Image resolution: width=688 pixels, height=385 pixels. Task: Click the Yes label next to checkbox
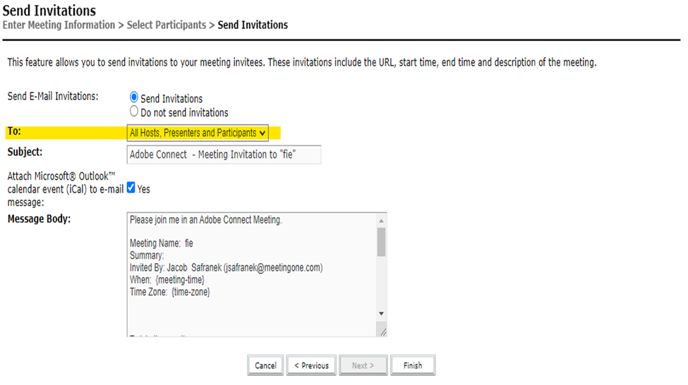pos(144,189)
